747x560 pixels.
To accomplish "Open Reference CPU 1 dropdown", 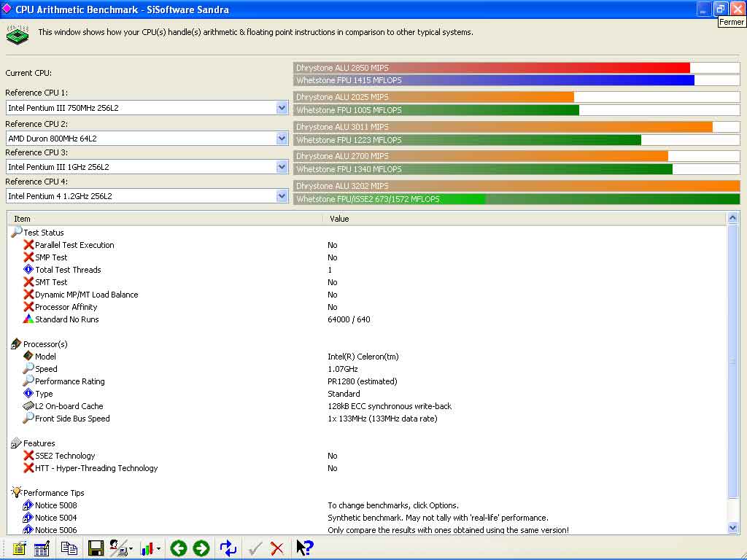I will (282, 108).
